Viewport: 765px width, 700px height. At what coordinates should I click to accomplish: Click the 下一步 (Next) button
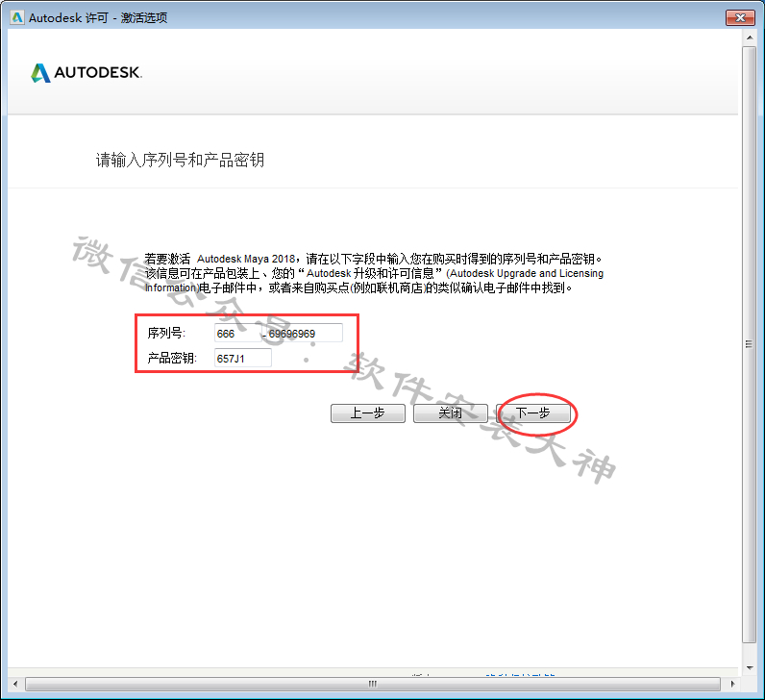[532, 412]
